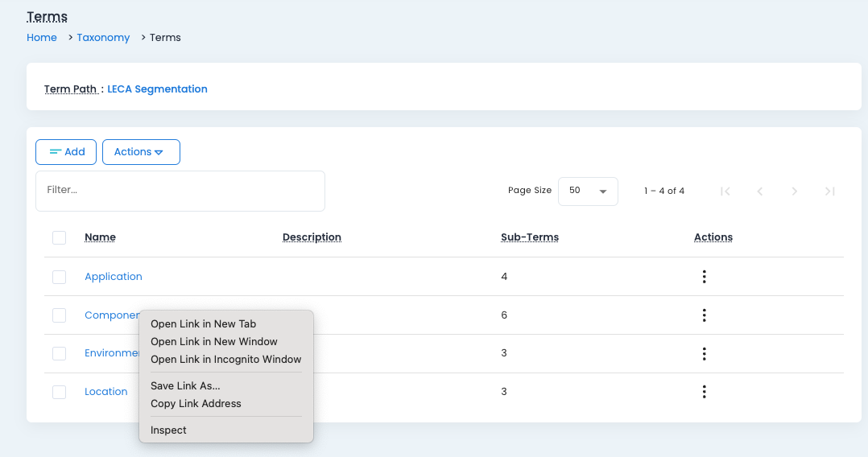Screen dimensions: 868x457
Task: Navigate to the Taxonomy breadcrumb link
Action: 103,38
